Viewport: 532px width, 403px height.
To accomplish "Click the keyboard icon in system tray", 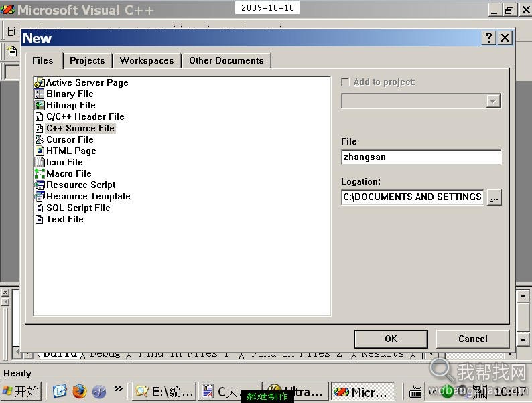I will (415, 392).
